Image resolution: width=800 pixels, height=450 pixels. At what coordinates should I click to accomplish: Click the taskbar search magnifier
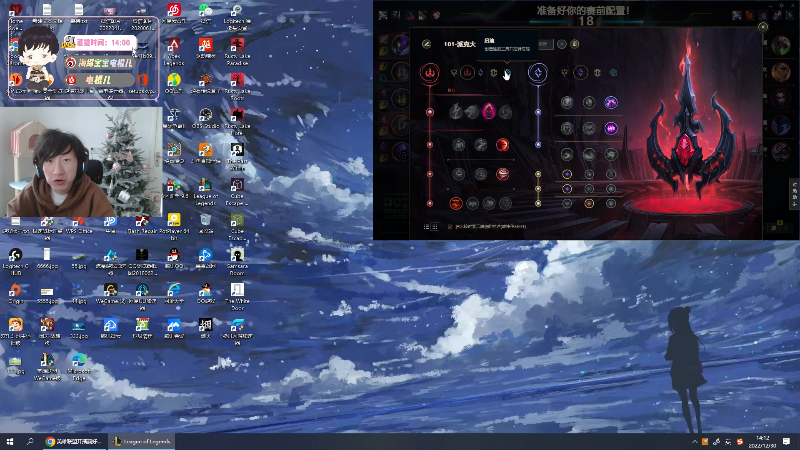[x=30, y=441]
